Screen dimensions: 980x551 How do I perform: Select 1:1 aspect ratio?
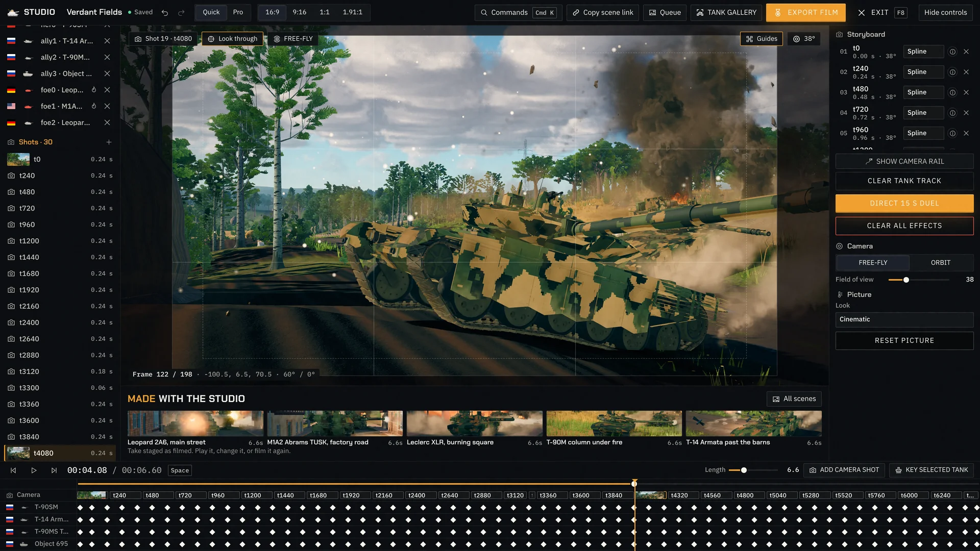325,12
